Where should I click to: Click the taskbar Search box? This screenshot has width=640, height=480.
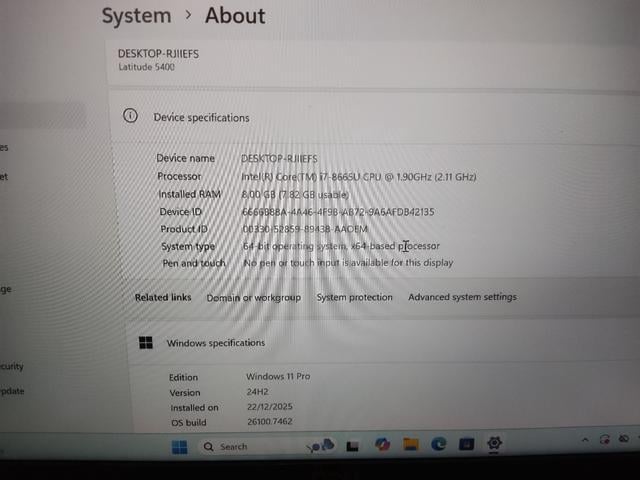click(x=268, y=447)
